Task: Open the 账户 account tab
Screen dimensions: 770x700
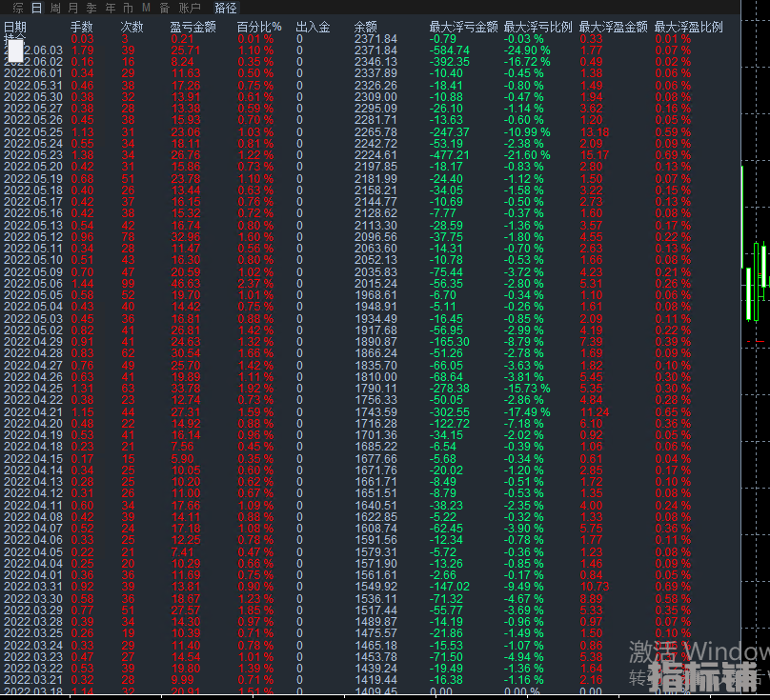Action: click(189, 8)
